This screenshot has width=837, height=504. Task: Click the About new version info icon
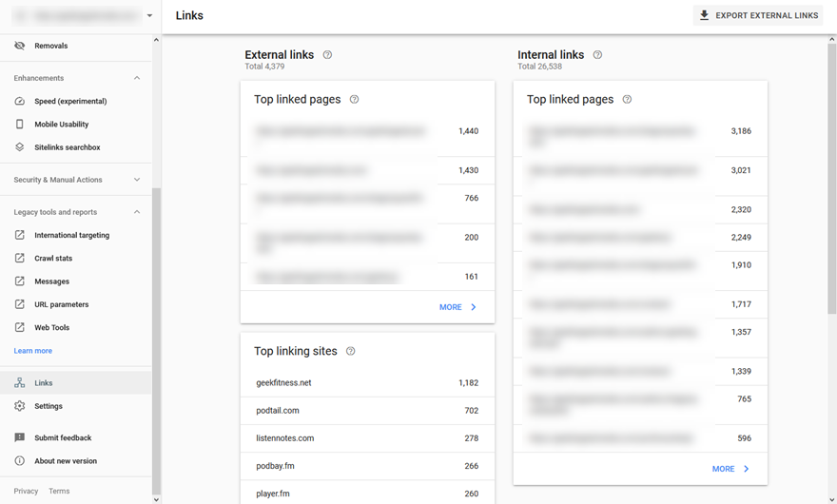tap(20, 461)
